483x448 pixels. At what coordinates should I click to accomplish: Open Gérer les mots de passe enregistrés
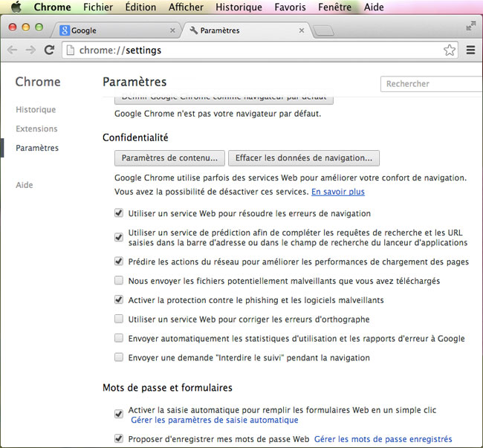pos(383,439)
